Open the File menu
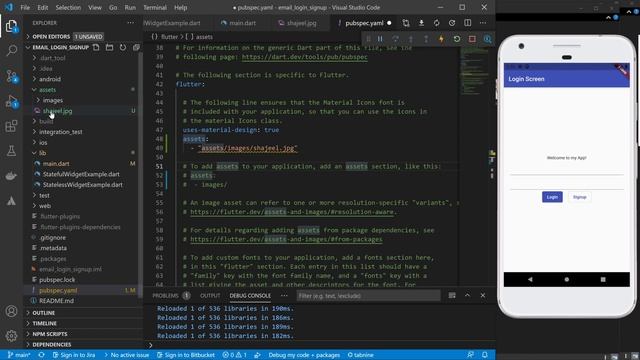Image resolution: width=640 pixels, height=360 pixels. [x=25, y=7]
